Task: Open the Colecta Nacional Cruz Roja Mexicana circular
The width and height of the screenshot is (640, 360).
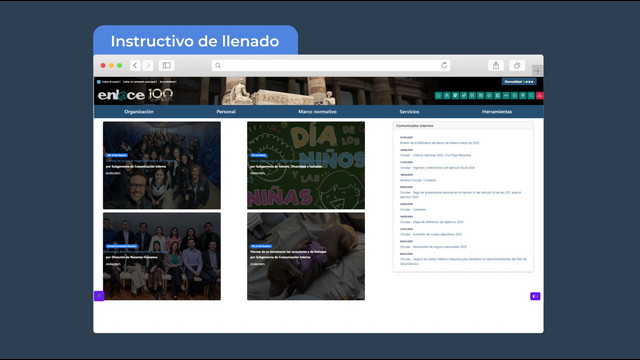Action: point(436,155)
